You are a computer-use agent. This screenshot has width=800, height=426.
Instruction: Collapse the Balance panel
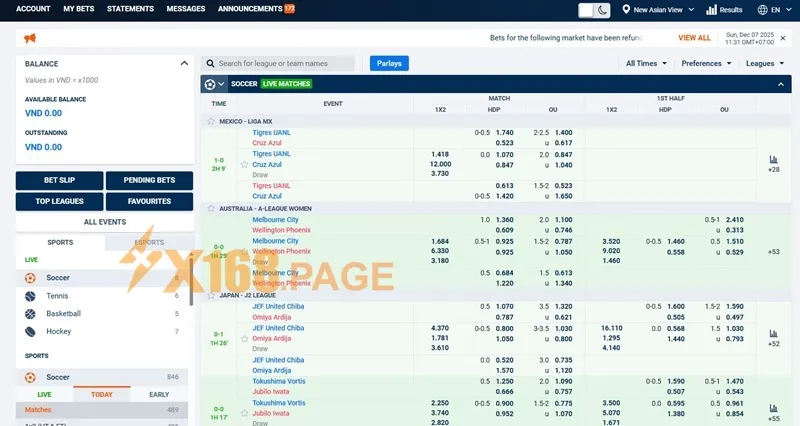[184, 63]
